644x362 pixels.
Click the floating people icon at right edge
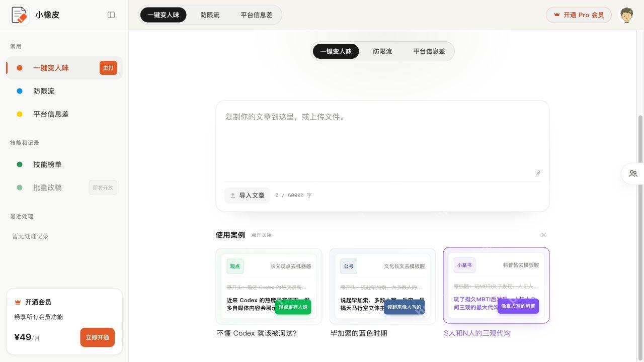tap(633, 173)
